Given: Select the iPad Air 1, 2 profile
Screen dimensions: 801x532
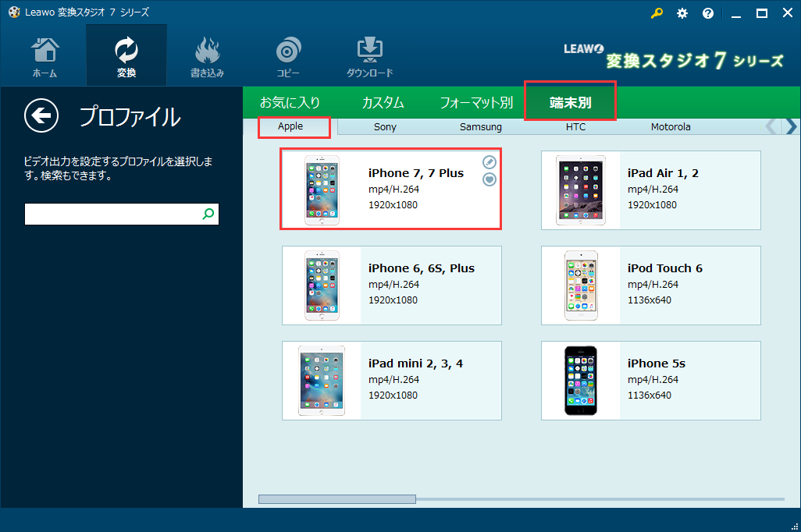Looking at the screenshot, I should click(650, 190).
